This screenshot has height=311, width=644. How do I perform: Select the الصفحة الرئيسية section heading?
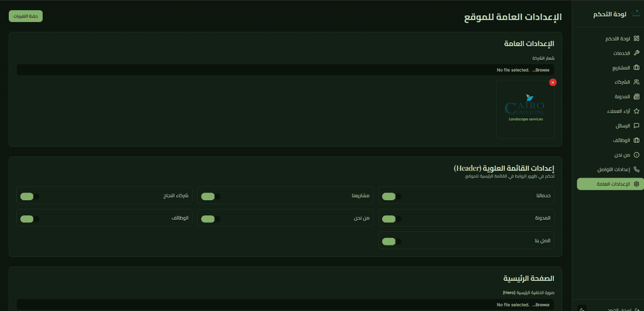(x=529, y=278)
